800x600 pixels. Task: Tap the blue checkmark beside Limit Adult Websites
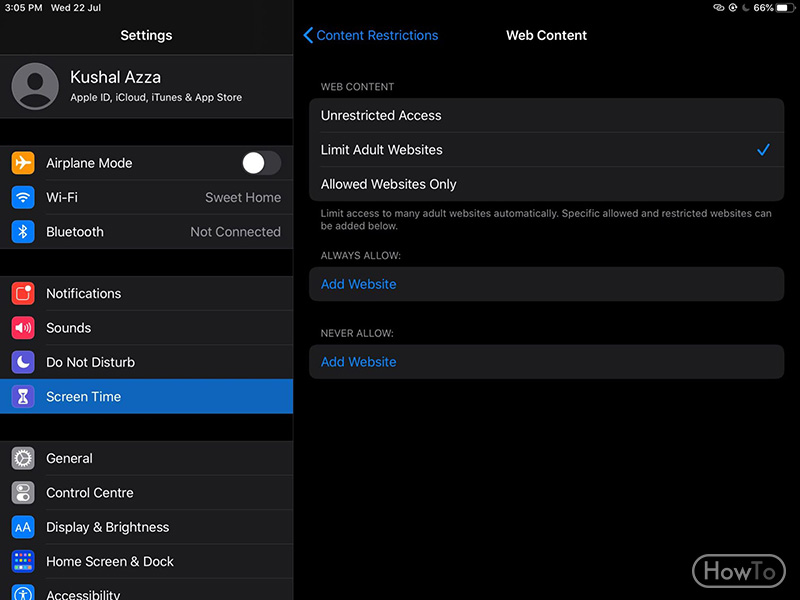point(763,149)
